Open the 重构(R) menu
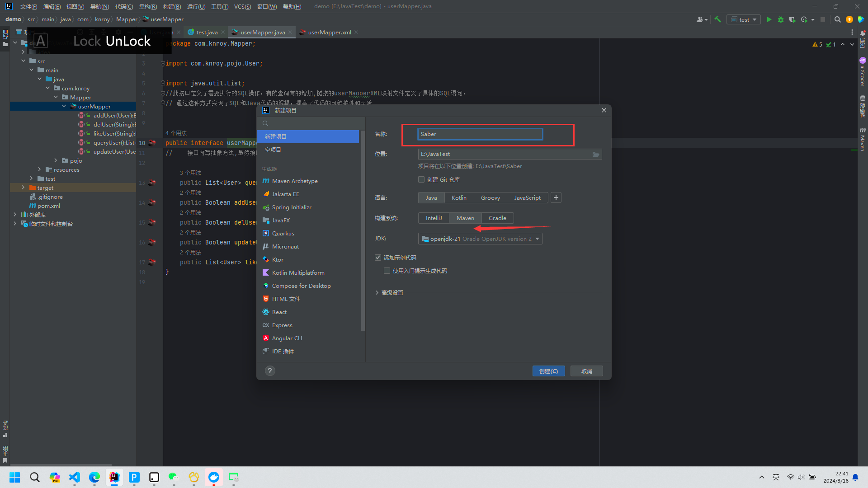 148,6
